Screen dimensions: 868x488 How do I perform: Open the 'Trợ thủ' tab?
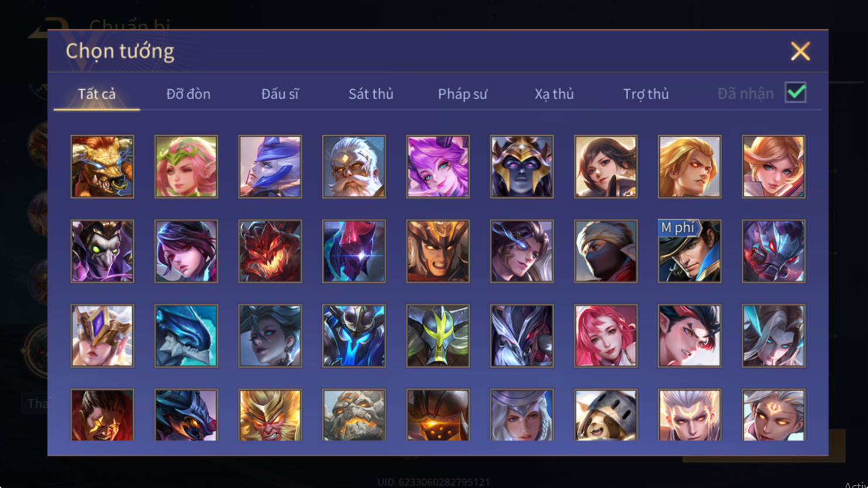(646, 94)
